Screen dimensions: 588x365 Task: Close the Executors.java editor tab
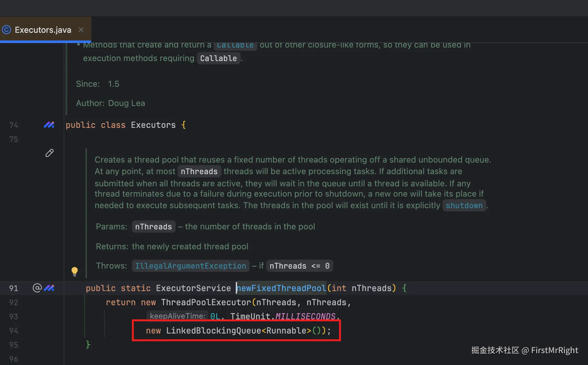(81, 30)
